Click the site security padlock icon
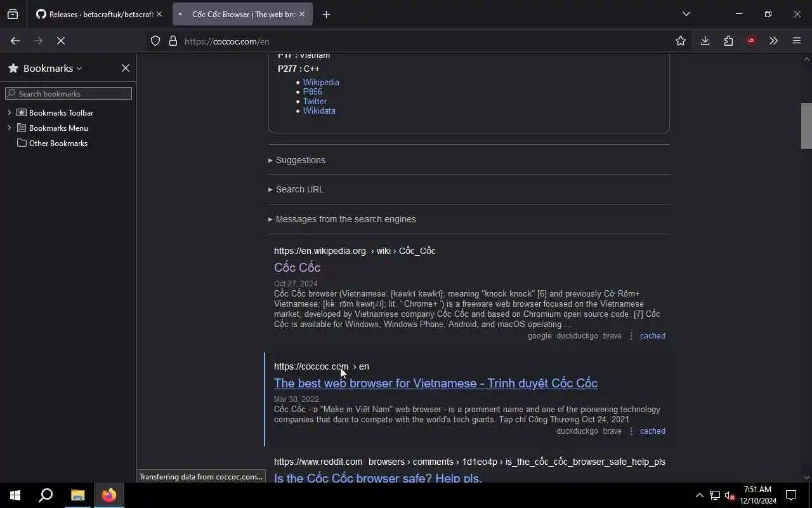 pyautogui.click(x=173, y=41)
